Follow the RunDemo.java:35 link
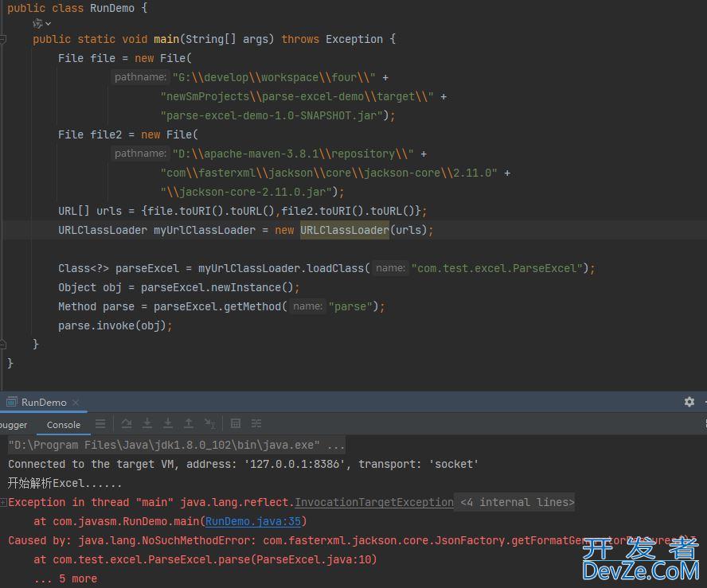Image resolution: width=707 pixels, height=588 pixels. pyautogui.click(x=253, y=521)
